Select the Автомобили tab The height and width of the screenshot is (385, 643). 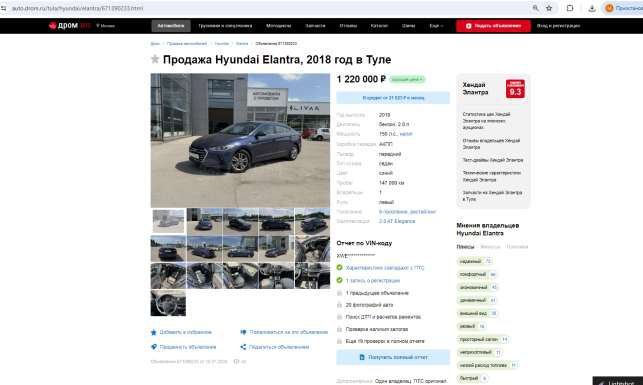(x=171, y=26)
